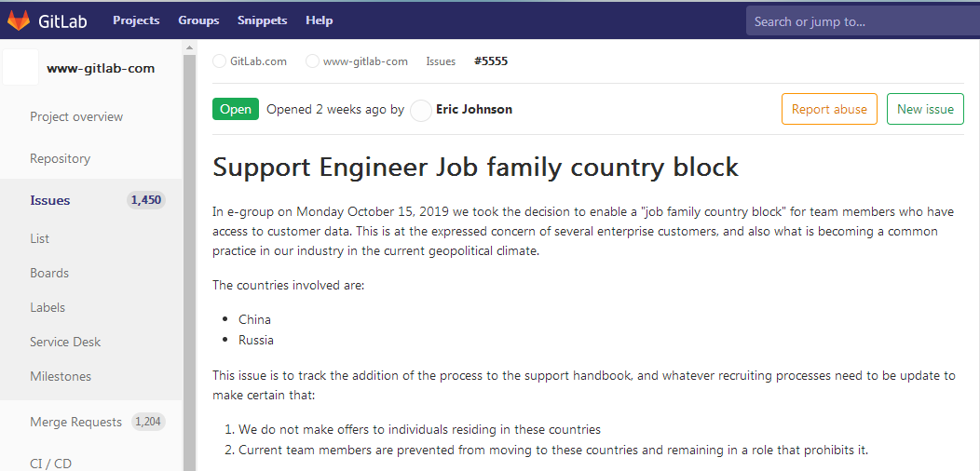This screenshot has height=471, width=980.
Task: Open the Groups menu in top bar
Action: pyautogui.click(x=198, y=20)
